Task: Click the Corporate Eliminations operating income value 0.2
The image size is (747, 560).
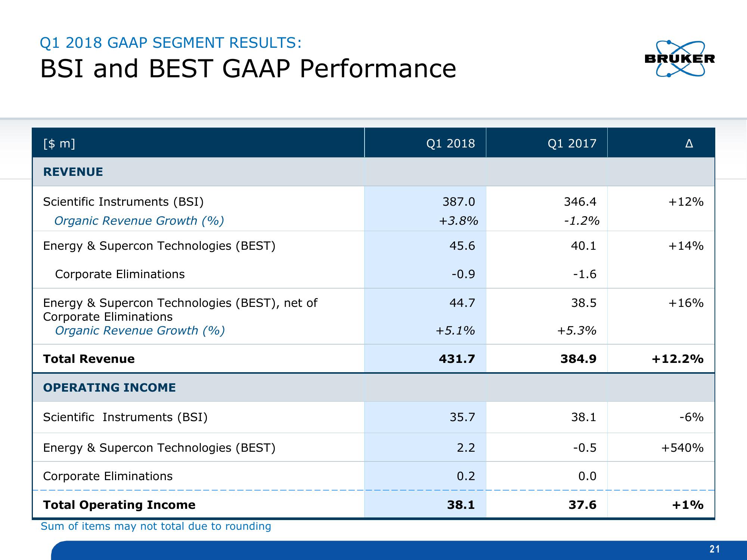Action: (x=466, y=476)
